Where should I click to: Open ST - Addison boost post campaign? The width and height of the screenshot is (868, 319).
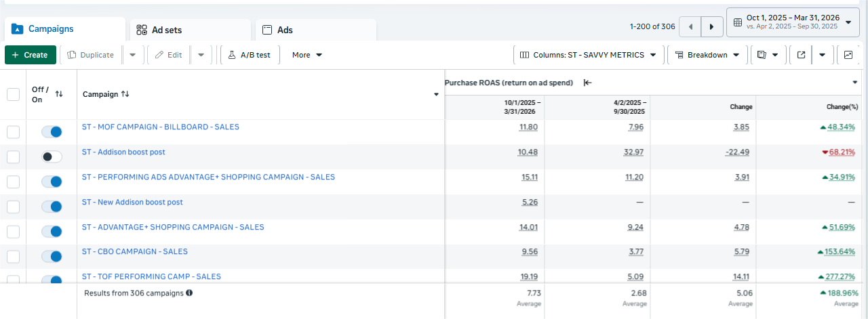point(123,152)
